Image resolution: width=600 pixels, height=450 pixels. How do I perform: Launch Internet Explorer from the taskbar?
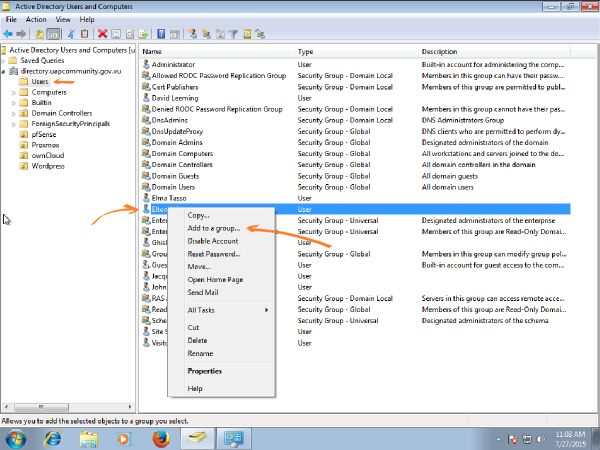[53, 439]
